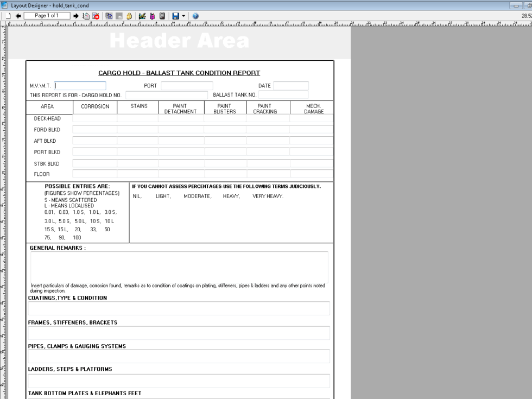Click the add page icon
Screen dimensions: 532x399
[86, 16]
